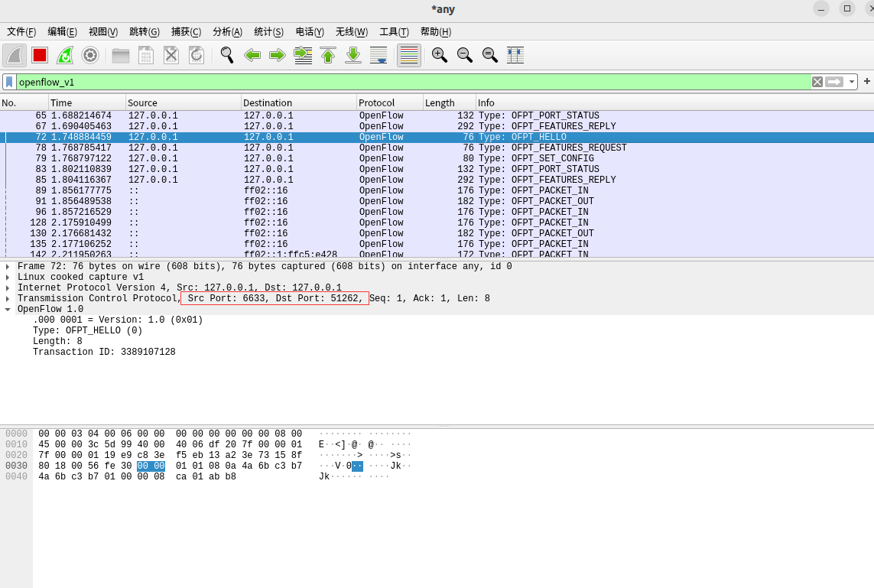Sort packets by No. column
Screen dimensions: 874x588
(x=24, y=102)
